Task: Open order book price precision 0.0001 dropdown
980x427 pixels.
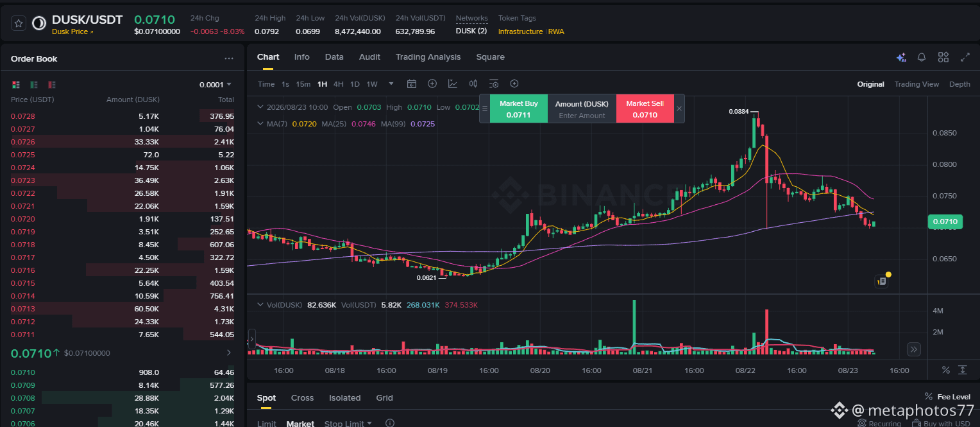Action: pos(215,84)
